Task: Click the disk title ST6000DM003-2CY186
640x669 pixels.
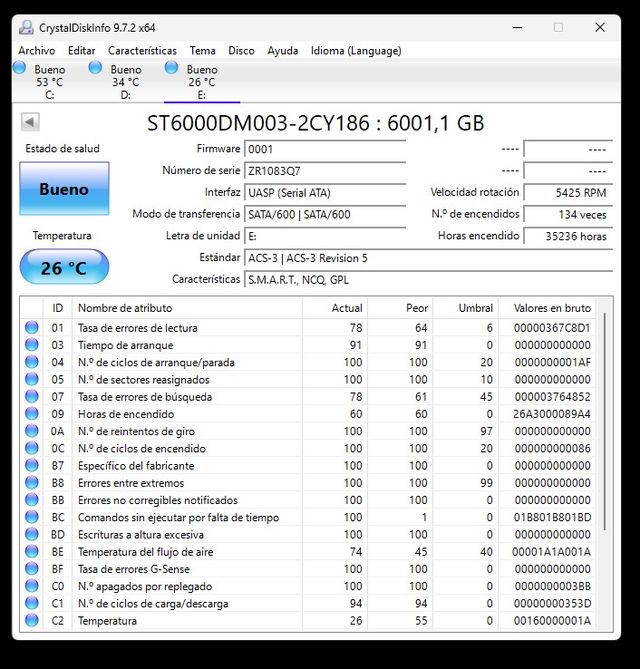Action: pyautogui.click(x=258, y=123)
